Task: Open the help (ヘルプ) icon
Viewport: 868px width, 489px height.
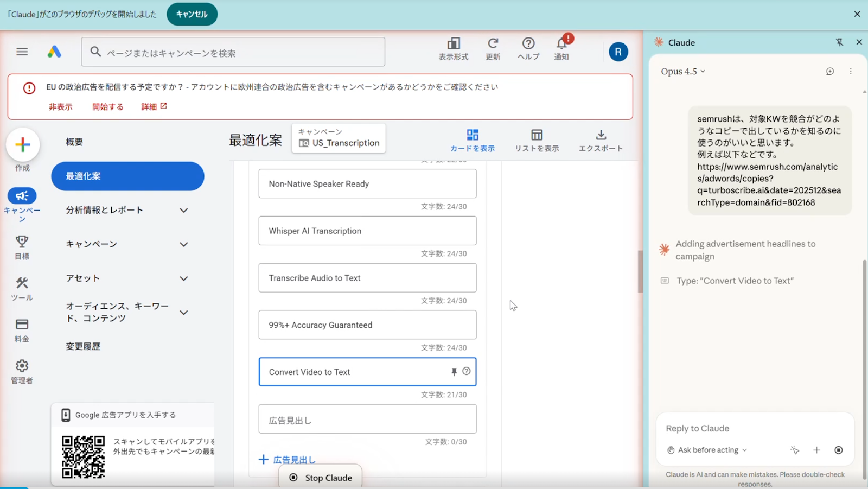Action: 528,43
